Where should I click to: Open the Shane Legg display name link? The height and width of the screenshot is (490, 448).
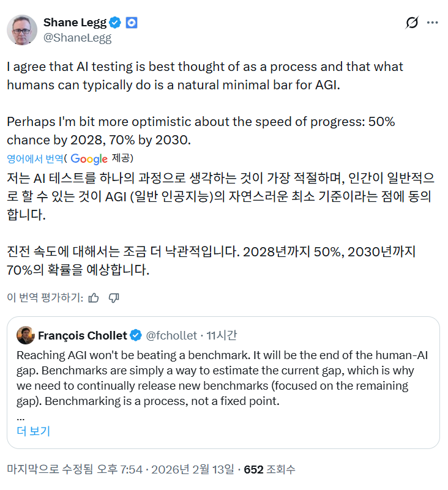74,23
